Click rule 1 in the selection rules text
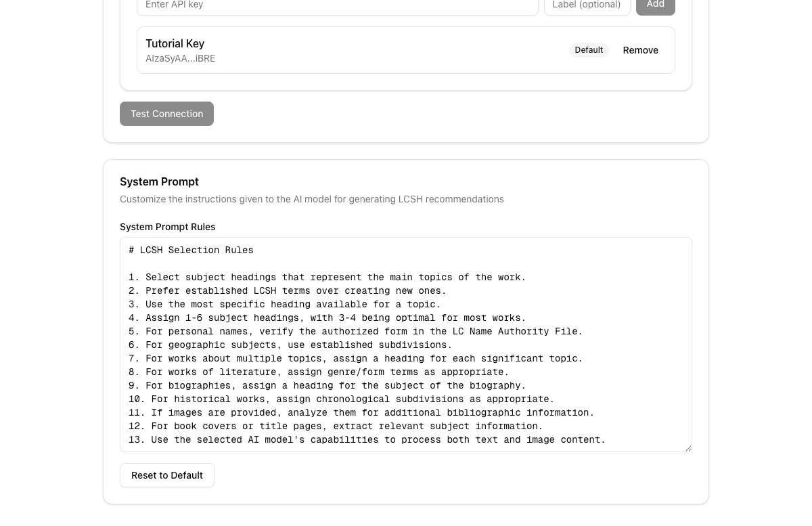The width and height of the screenshot is (812, 526). click(x=327, y=277)
